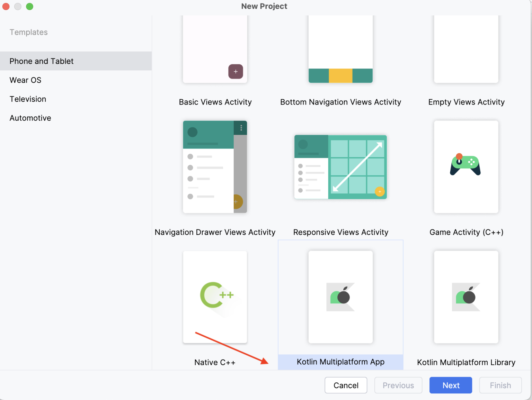Screen dimensions: 532x400
Task: Select the Navigation Drawer Views Activity thumbnail
Action: coord(215,167)
